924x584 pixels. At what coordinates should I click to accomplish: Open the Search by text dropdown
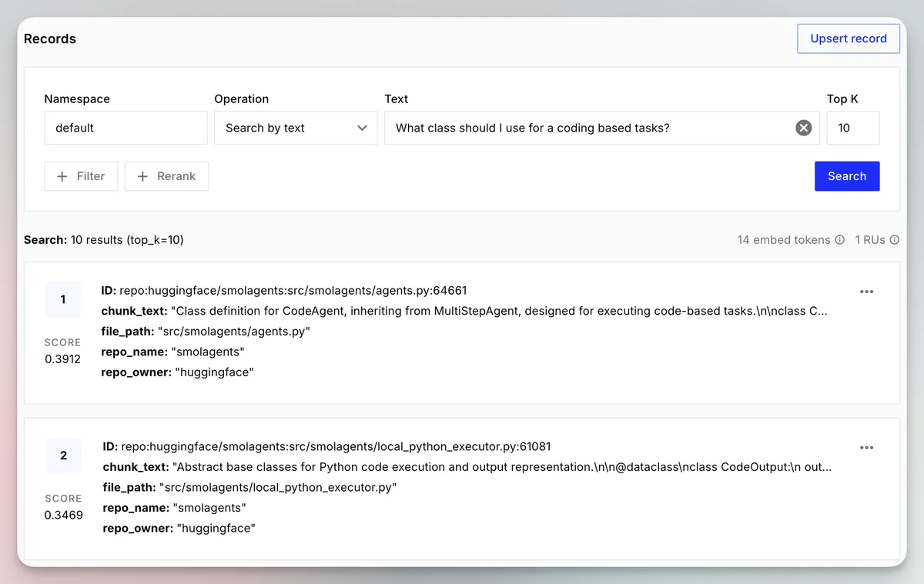tap(285, 128)
